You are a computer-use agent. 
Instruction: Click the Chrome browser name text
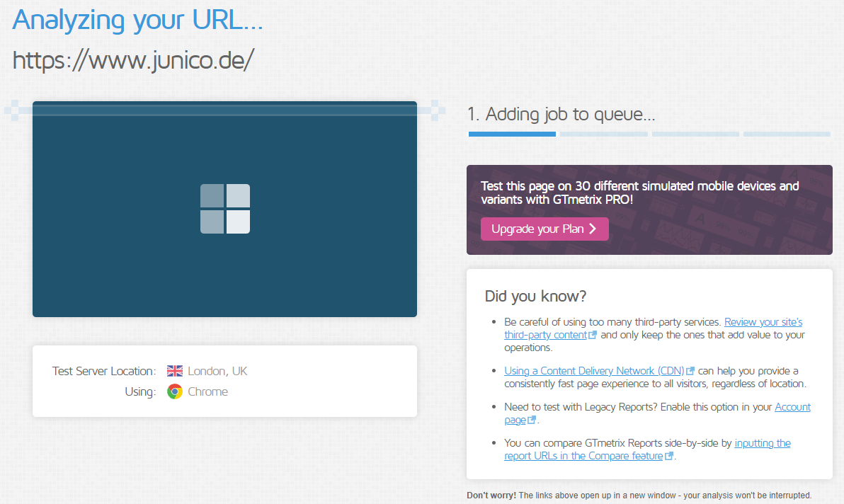(x=207, y=391)
